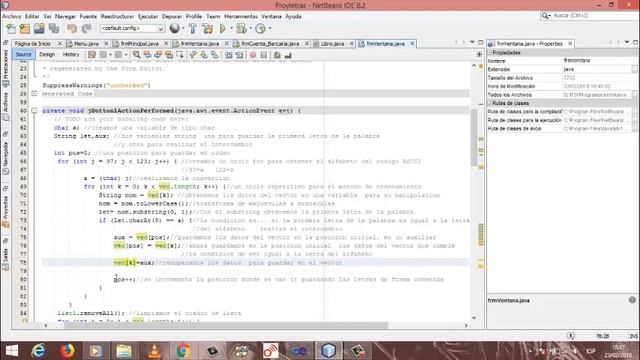
Task: Open dropdown arrow next to globe icon
Action: (183, 29)
